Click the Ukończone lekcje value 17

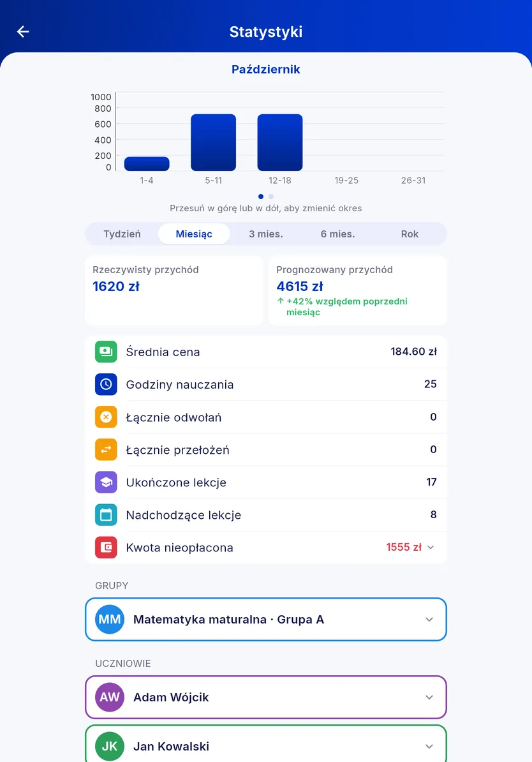pyautogui.click(x=431, y=482)
